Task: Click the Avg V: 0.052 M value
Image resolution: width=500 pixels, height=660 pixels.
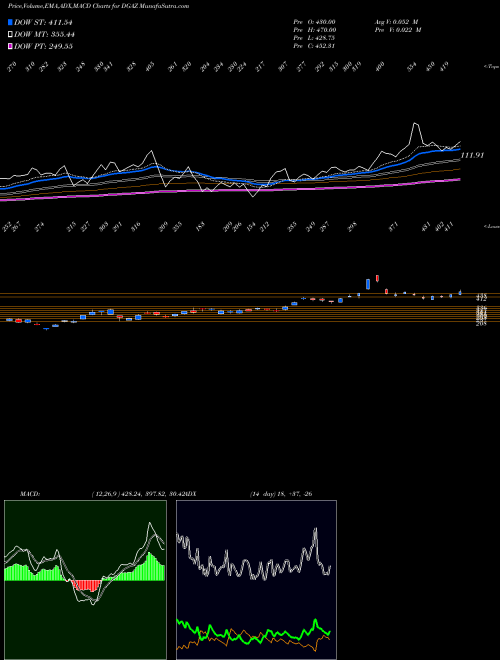Action: click(x=396, y=21)
